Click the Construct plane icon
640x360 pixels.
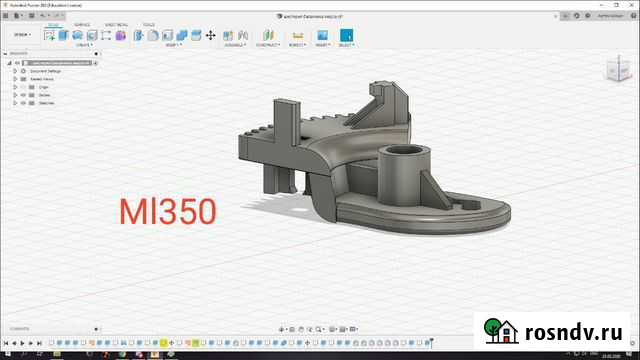[x=268, y=36]
